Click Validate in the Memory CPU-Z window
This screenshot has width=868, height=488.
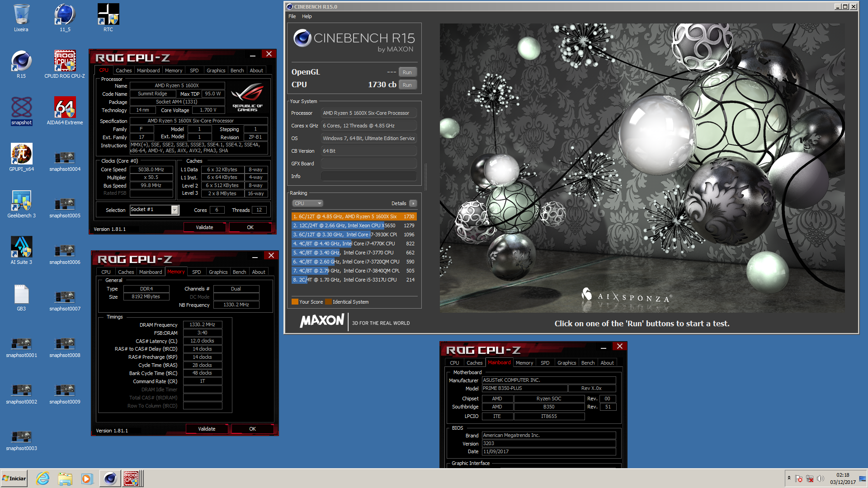pos(207,429)
